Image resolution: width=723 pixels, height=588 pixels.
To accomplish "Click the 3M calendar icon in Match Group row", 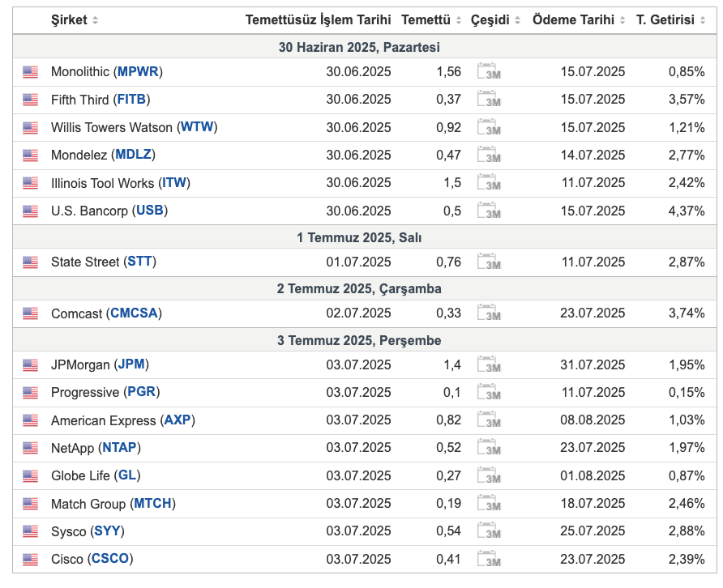I will (489, 503).
